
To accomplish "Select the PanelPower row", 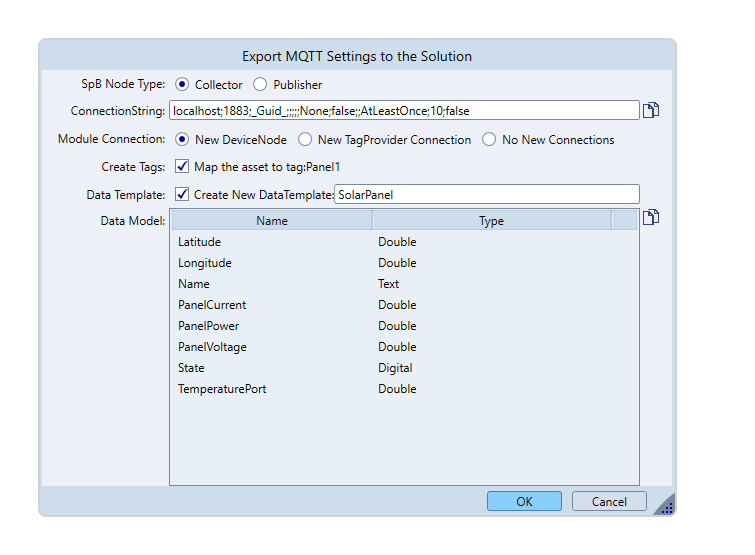I will 404,326.
